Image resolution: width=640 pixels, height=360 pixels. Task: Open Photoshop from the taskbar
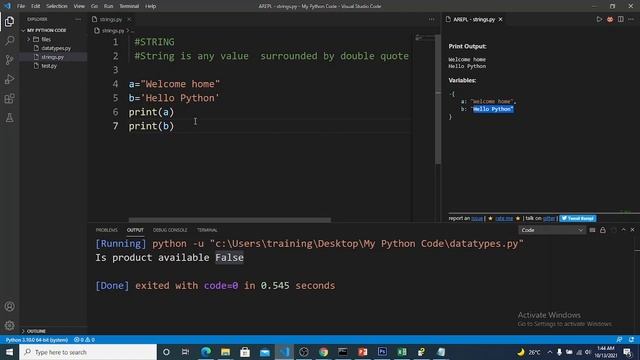pos(382,352)
